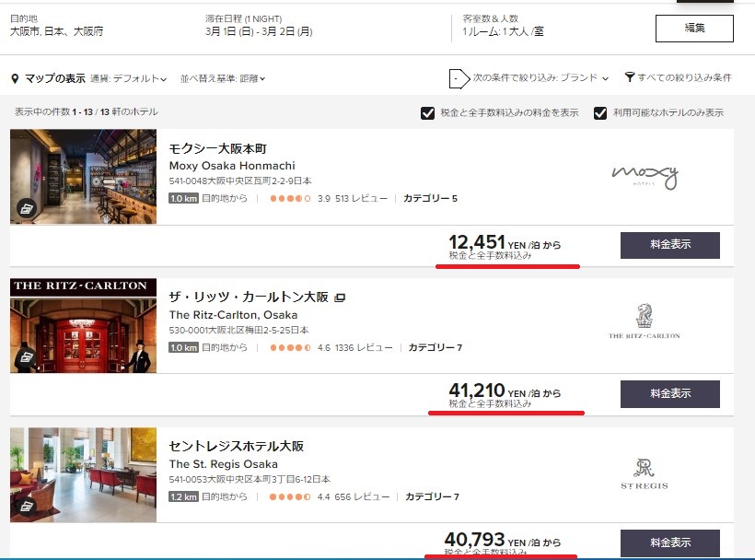Open the 通貨: デフォルト currency dropdown
The image size is (755, 560).
(128, 78)
